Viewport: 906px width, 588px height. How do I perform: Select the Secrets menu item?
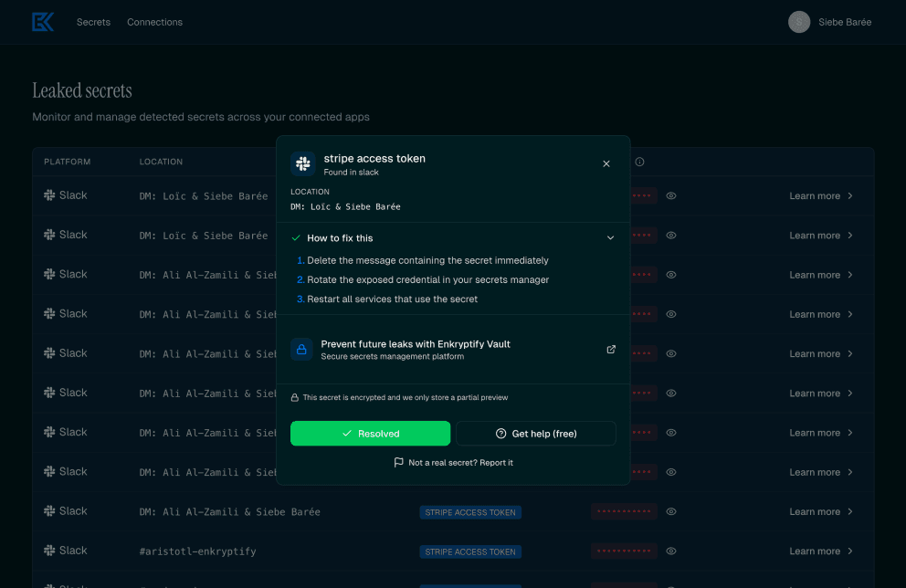[x=93, y=21]
